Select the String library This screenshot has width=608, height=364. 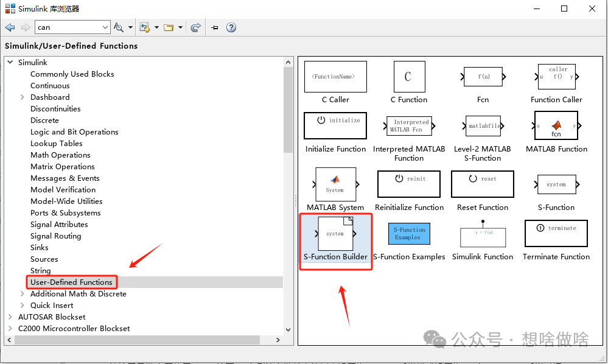click(40, 271)
